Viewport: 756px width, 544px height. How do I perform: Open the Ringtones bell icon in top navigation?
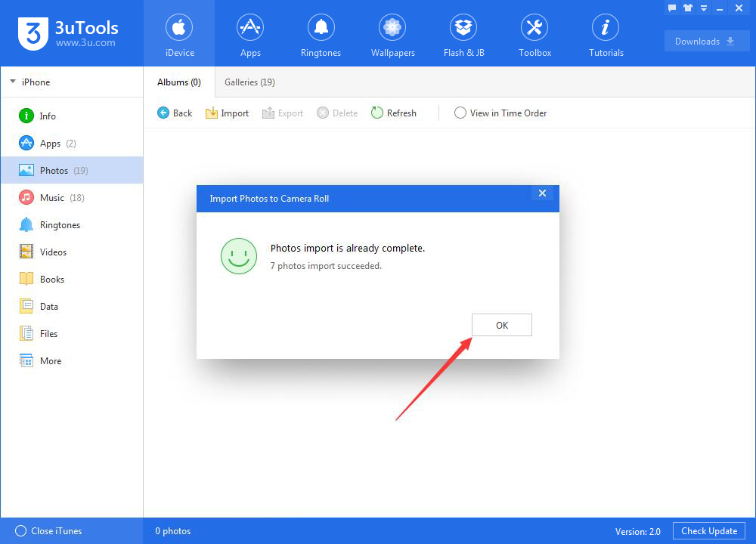pos(321,28)
